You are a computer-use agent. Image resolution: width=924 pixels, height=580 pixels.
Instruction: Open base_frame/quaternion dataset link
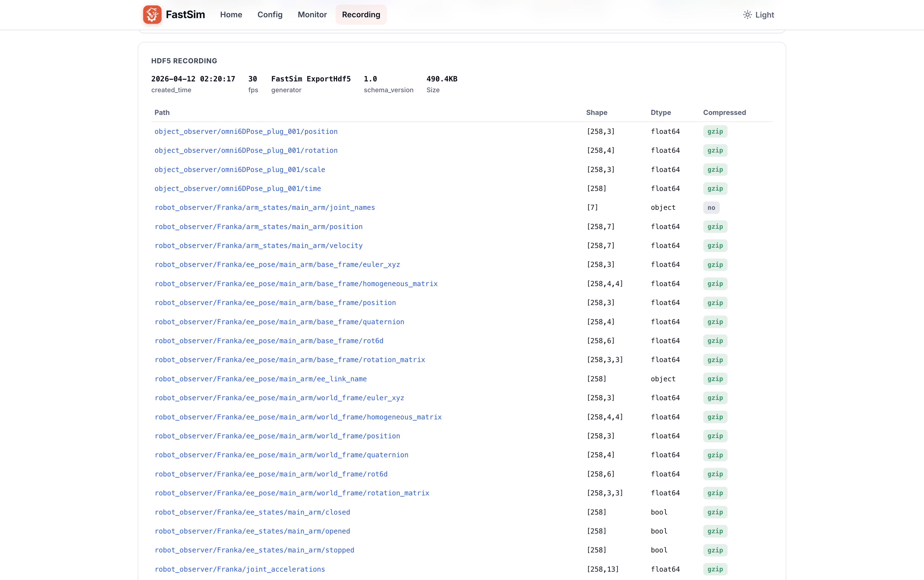point(279,322)
